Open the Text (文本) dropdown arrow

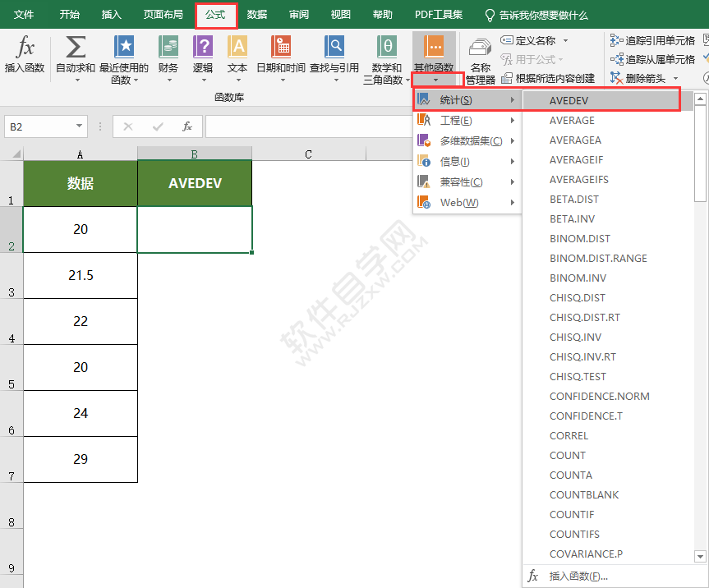pyautogui.click(x=238, y=80)
